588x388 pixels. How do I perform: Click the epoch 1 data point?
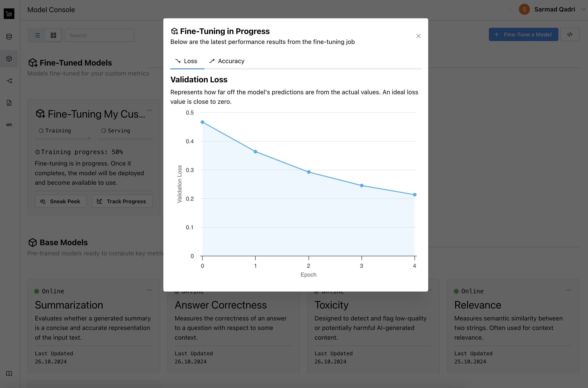click(255, 152)
